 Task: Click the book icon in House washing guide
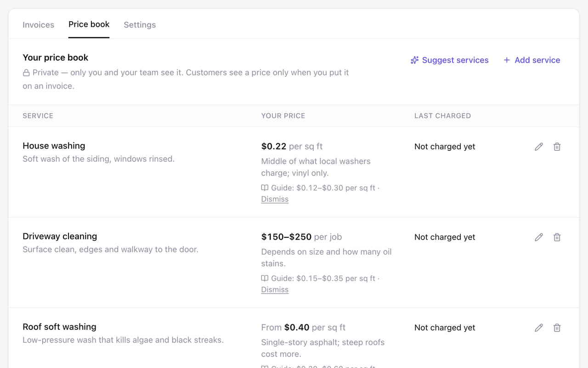[265, 188]
